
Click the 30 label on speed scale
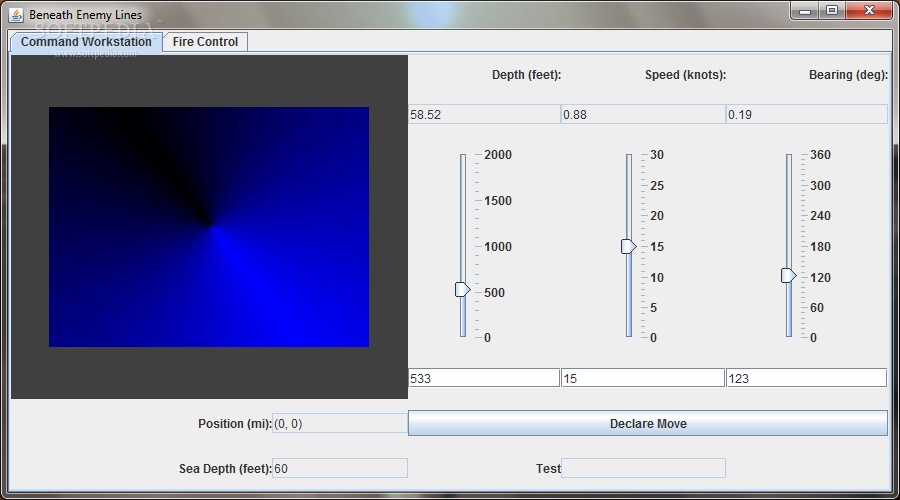pyautogui.click(x=657, y=154)
